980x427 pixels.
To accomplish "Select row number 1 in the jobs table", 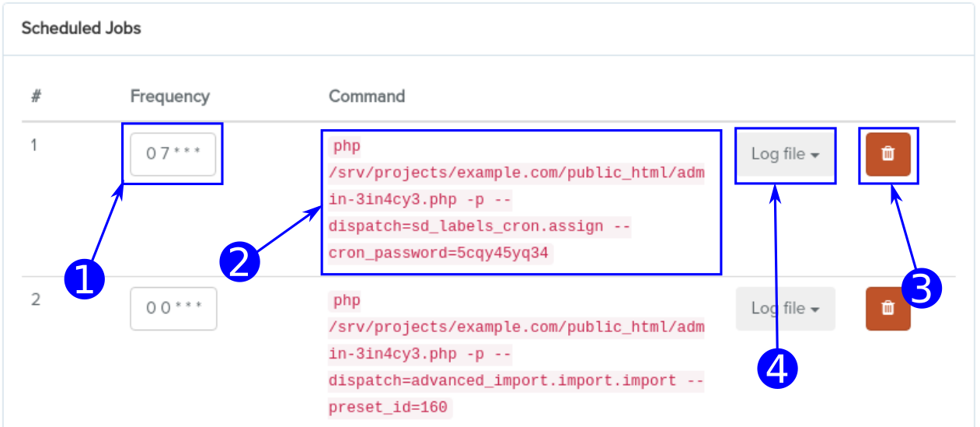I will [34, 145].
